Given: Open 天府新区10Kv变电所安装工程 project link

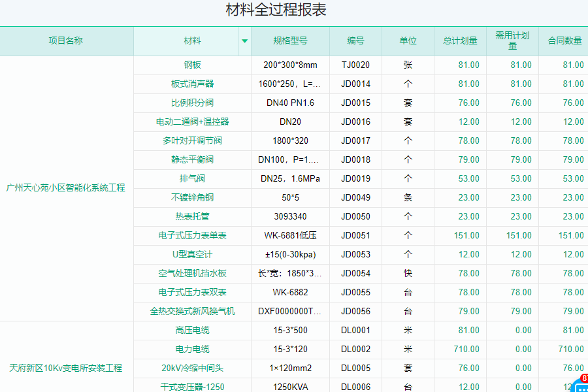Looking at the screenshot, I should click(66, 368).
